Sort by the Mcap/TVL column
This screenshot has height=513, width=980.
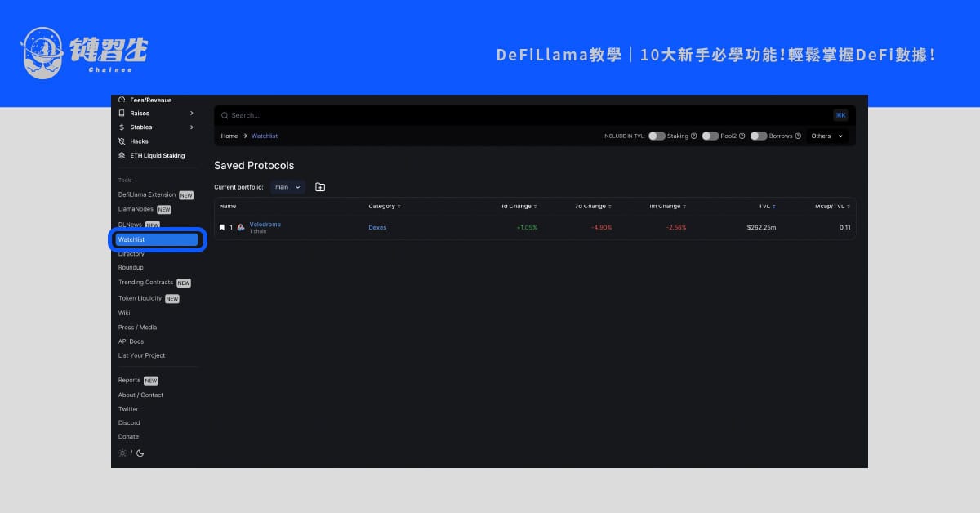[x=833, y=206]
